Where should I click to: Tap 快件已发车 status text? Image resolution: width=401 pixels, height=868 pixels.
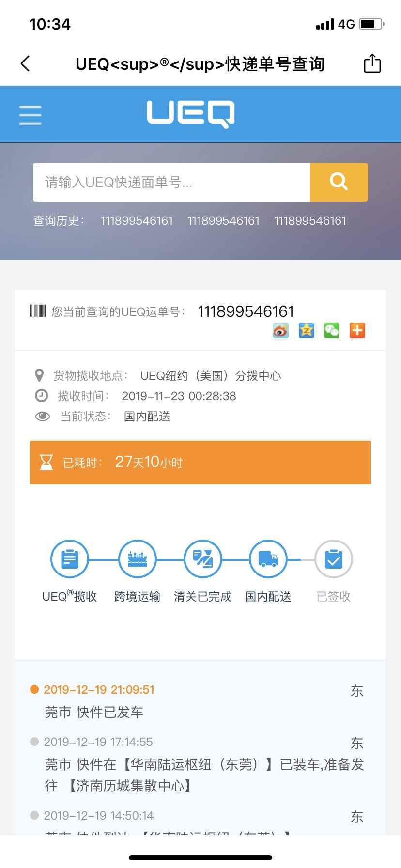[x=110, y=712]
